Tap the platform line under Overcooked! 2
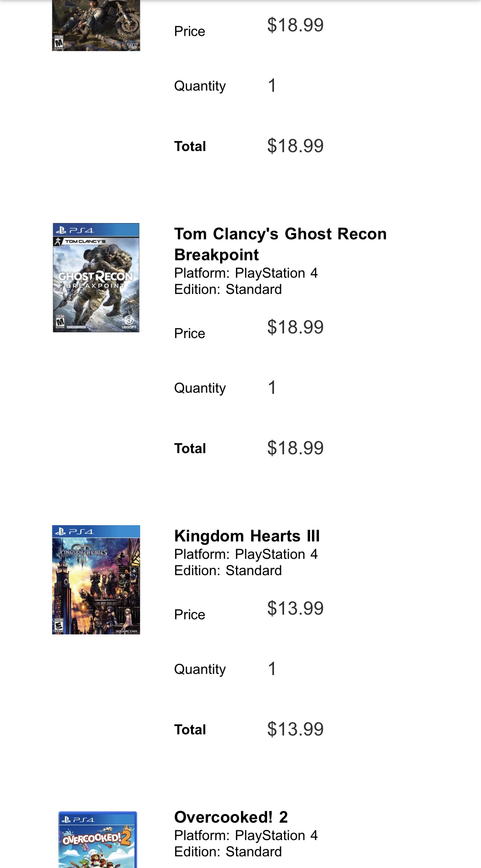 coord(246,835)
